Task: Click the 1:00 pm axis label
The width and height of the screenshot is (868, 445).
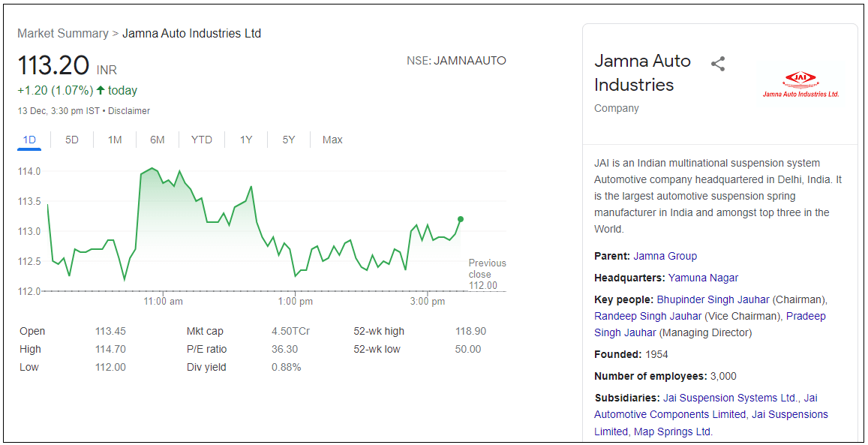Action: coord(294,302)
